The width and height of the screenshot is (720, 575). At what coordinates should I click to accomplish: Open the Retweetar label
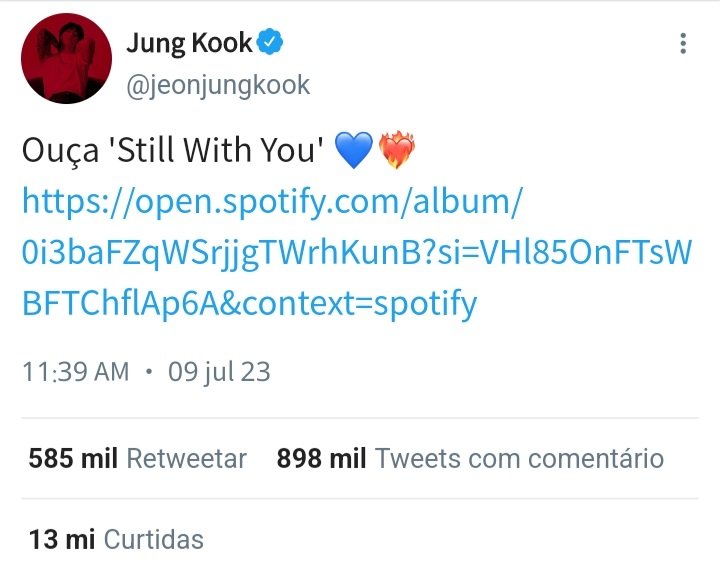coord(186,458)
